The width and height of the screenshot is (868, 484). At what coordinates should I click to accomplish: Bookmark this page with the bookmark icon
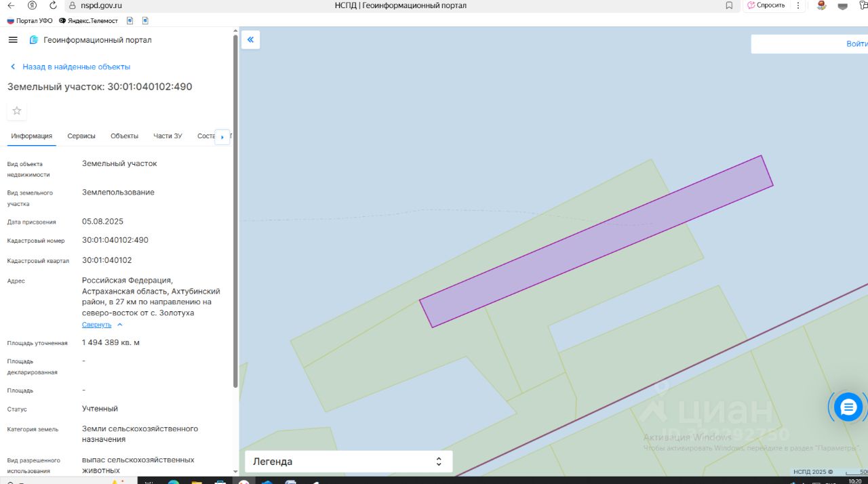[729, 5]
